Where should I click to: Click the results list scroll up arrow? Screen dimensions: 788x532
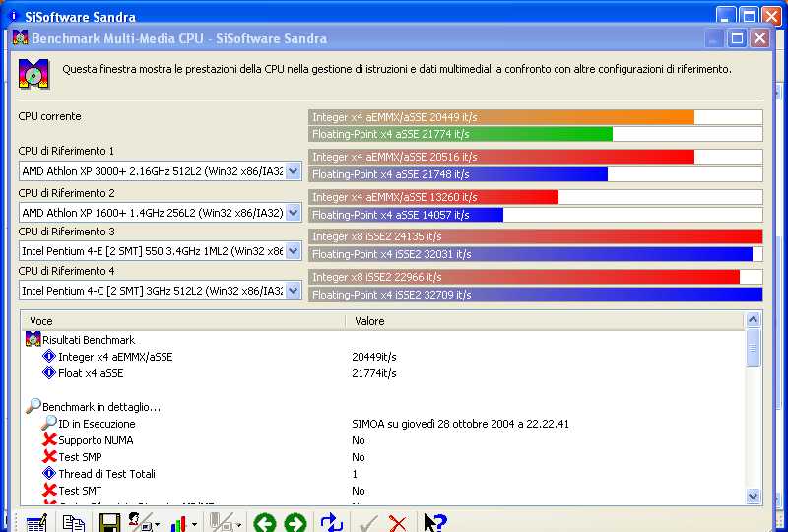tap(753, 319)
